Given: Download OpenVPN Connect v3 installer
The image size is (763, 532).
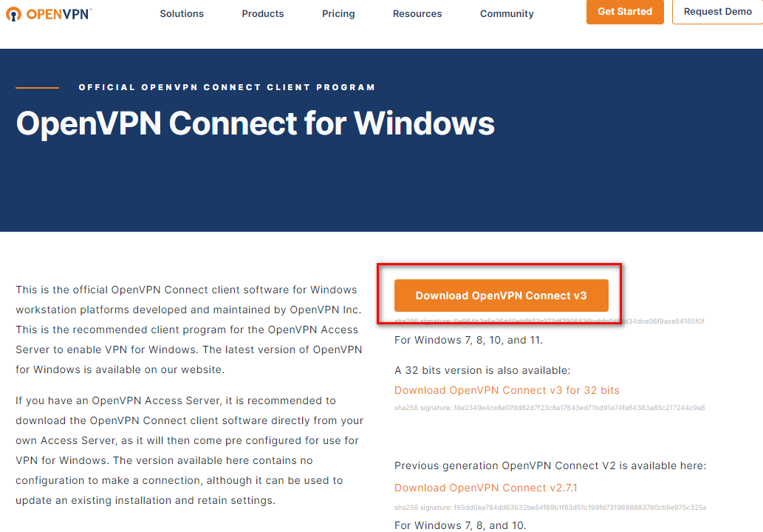Looking at the screenshot, I should [501, 296].
